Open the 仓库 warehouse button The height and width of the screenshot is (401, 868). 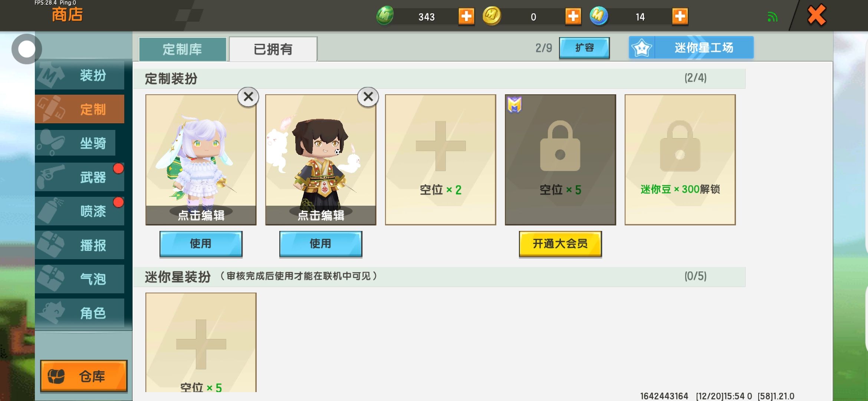(x=84, y=376)
